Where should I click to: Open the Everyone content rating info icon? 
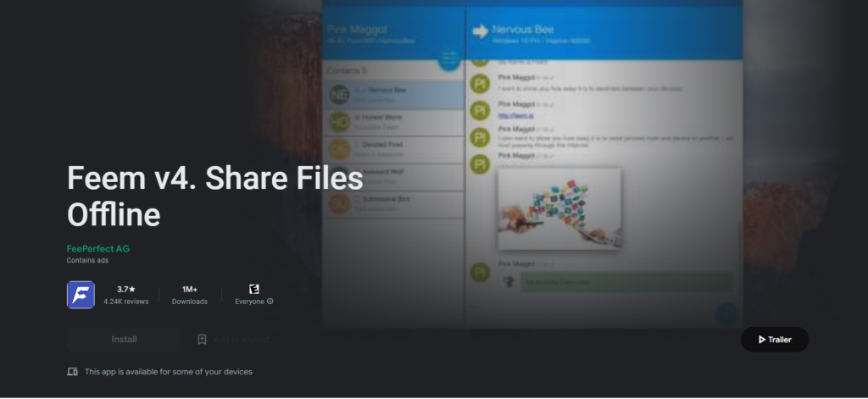[x=270, y=302]
